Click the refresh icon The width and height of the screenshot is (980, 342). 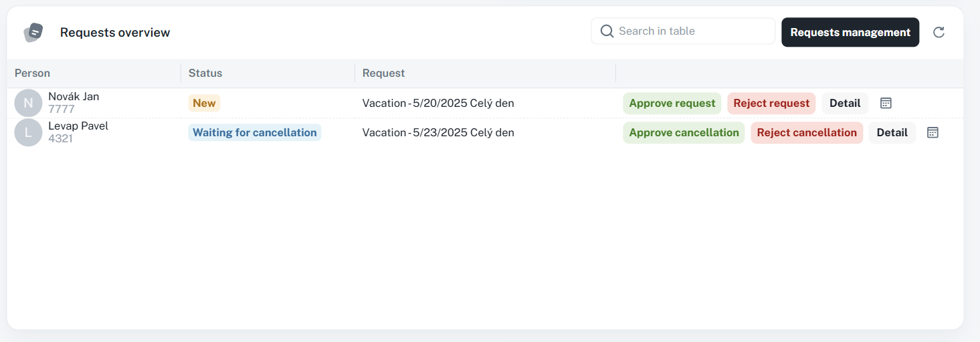939,32
